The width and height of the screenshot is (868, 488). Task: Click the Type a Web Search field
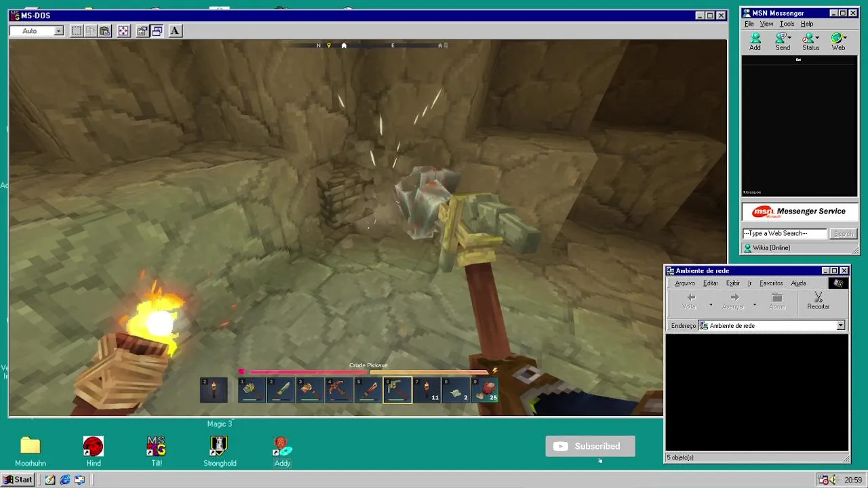pos(785,233)
